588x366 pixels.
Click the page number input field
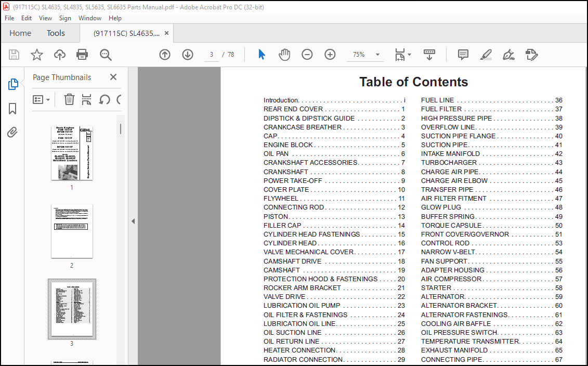pos(212,55)
